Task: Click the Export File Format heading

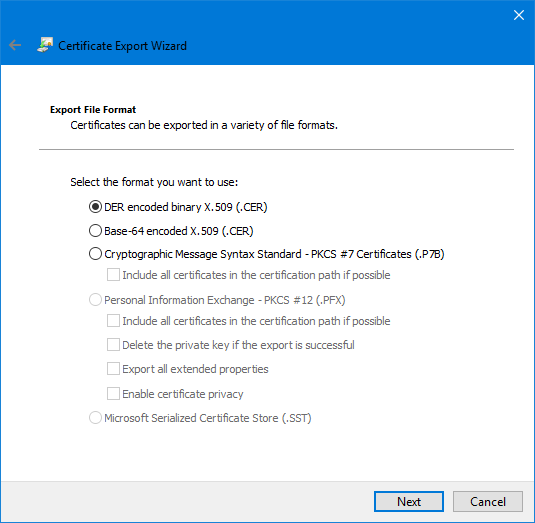Action: (93, 110)
